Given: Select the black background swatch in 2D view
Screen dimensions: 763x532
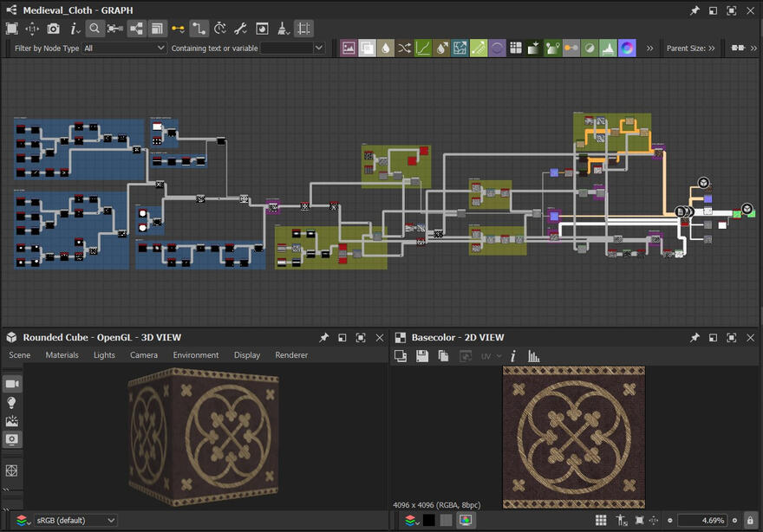Looking at the screenshot, I should [428, 520].
